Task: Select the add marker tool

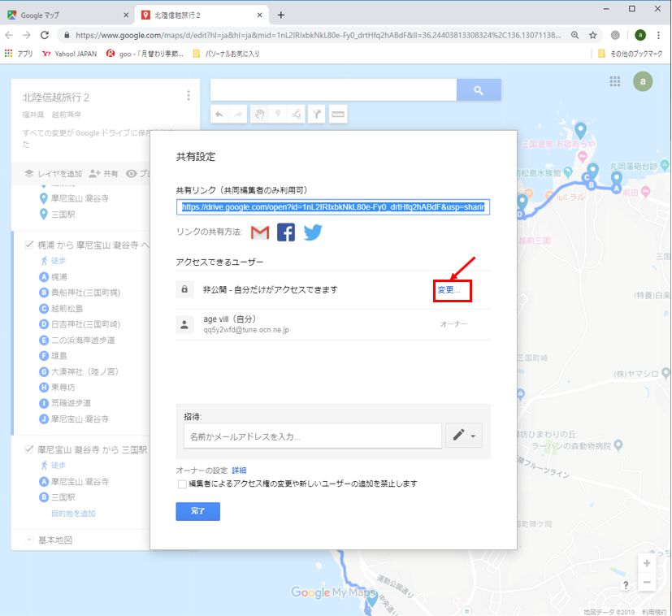Action: pyautogui.click(x=278, y=114)
